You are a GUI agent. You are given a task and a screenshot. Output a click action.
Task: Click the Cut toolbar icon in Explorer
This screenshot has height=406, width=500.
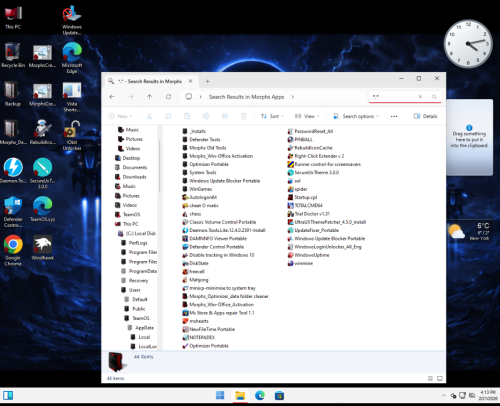click(x=149, y=116)
